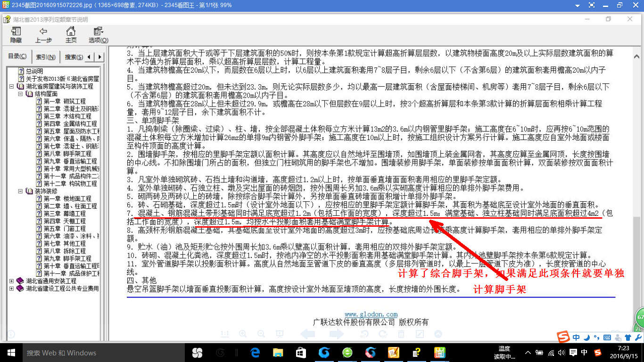
Task: Select 第五章 门窗工程
Action: click(x=65, y=229)
